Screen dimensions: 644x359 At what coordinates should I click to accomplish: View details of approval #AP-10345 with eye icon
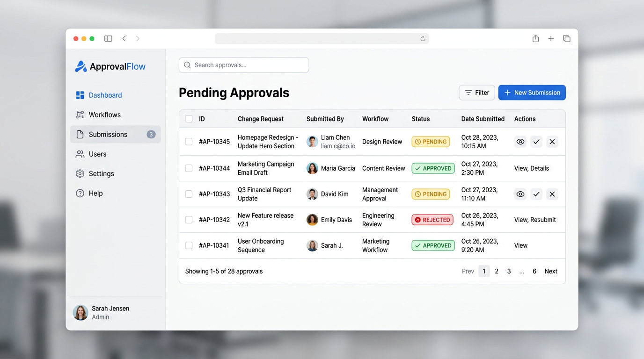[x=520, y=141]
